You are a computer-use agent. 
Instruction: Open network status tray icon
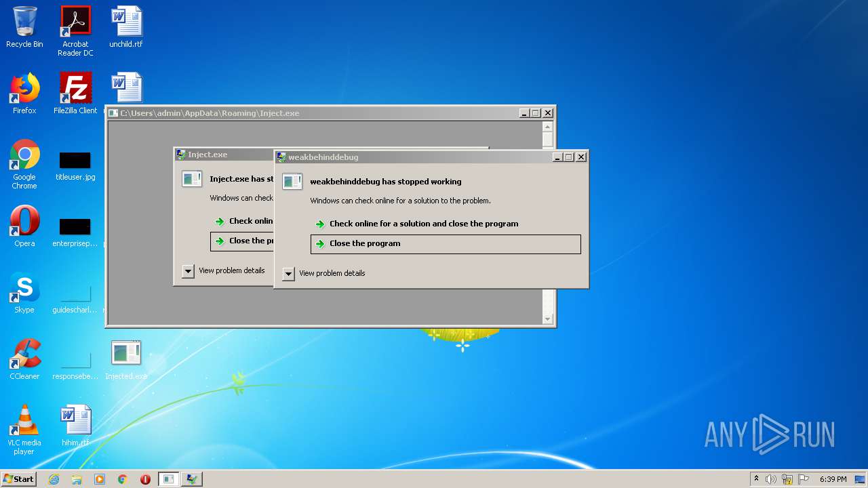(787, 479)
